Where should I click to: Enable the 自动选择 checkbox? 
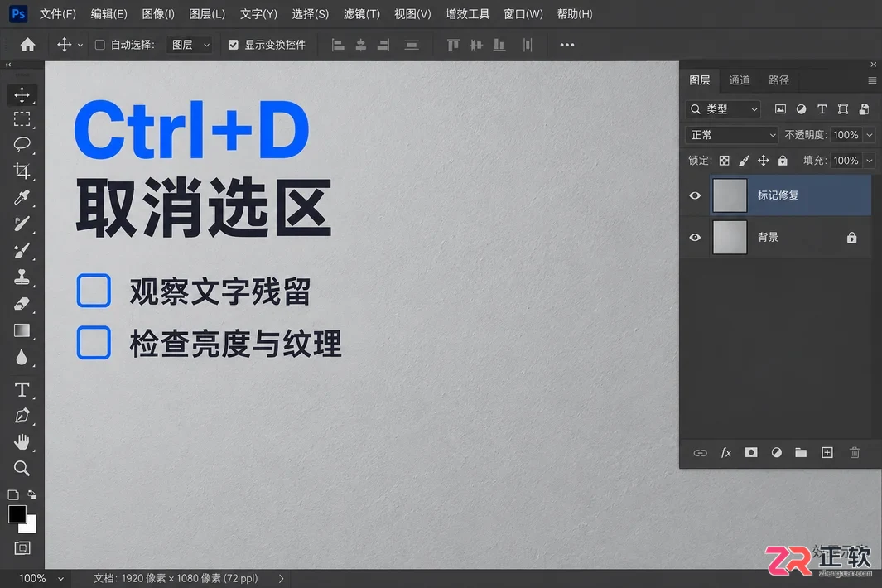[100, 45]
